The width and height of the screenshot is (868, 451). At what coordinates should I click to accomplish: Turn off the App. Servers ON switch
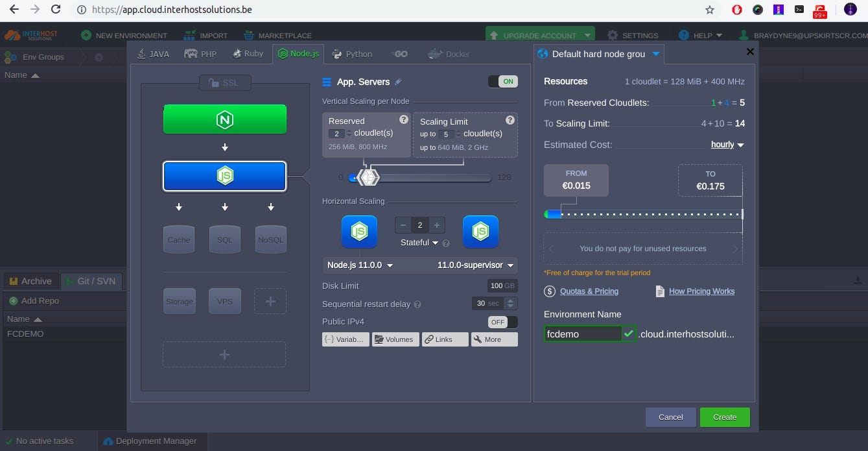click(503, 82)
